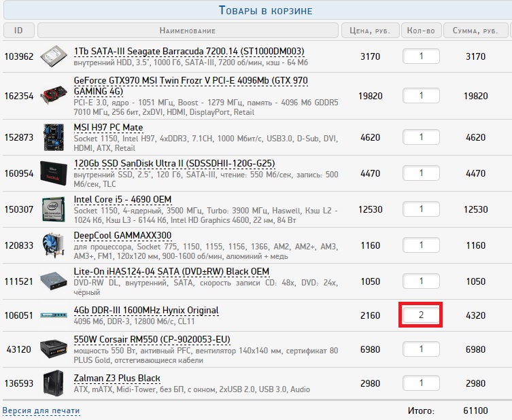Screen dimensions: 512x420
Task: Edit quantity for SanDisk Ultra II SSD
Action: [x=421, y=173]
